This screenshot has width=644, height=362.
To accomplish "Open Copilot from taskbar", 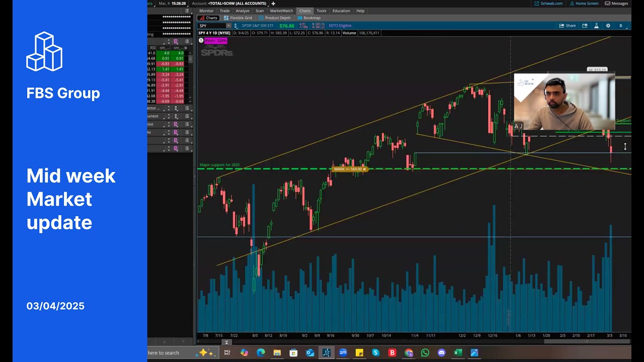I will click(244, 353).
